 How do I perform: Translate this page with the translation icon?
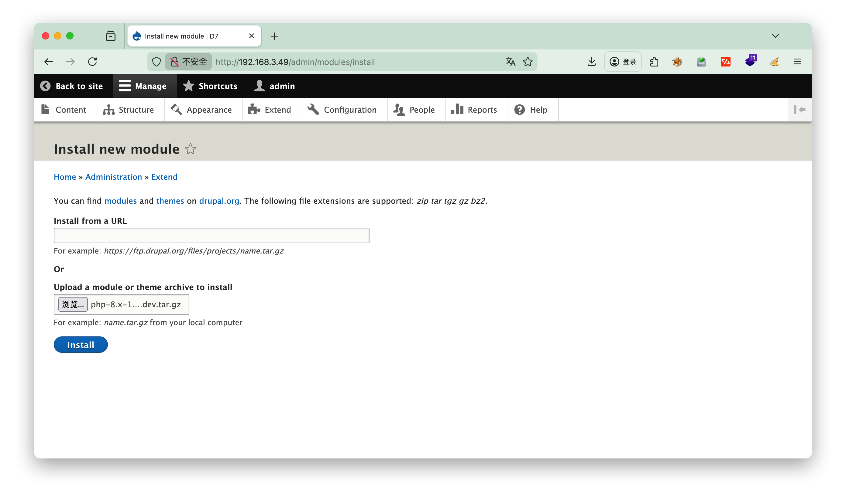tap(511, 62)
